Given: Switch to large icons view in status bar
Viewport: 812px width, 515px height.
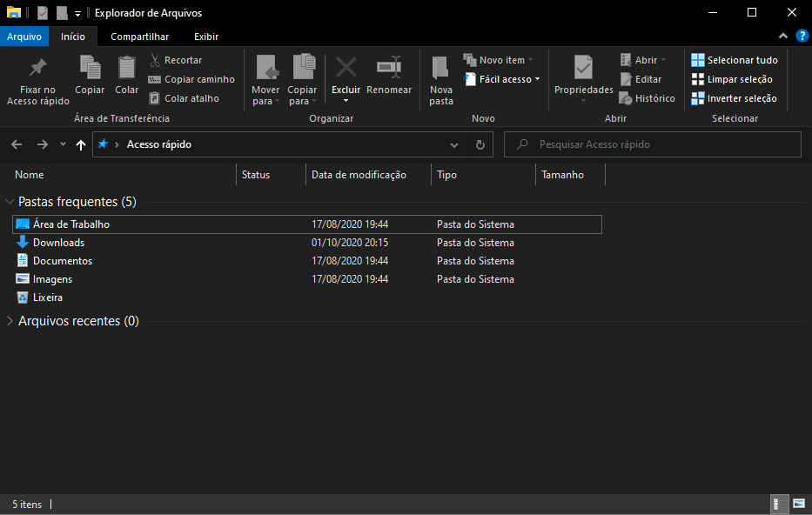Looking at the screenshot, I should point(799,504).
